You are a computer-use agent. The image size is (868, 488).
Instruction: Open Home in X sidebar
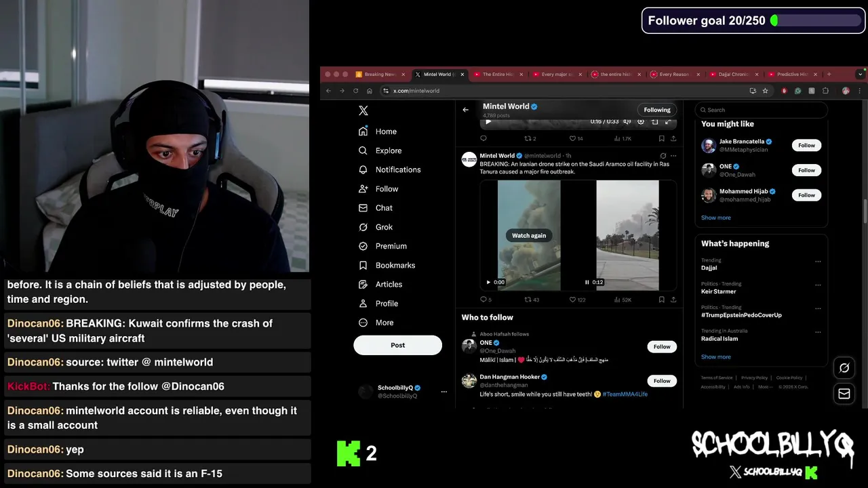point(378,131)
